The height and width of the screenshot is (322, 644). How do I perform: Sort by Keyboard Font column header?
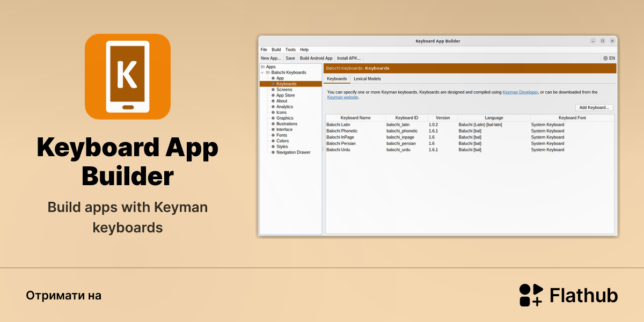point(572,118)
